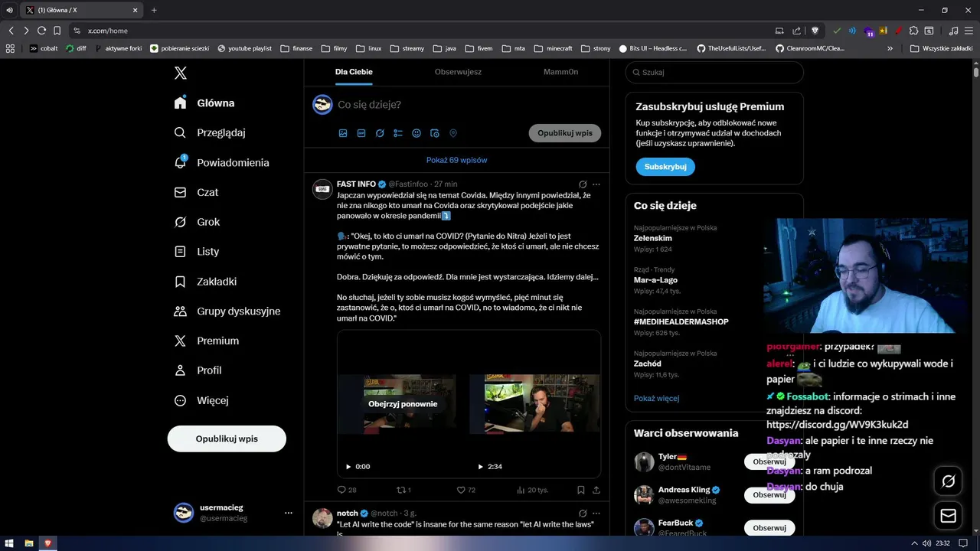
Task: View FAST INFO post stats (20 tys.)
Action: [x=533, y=490]
